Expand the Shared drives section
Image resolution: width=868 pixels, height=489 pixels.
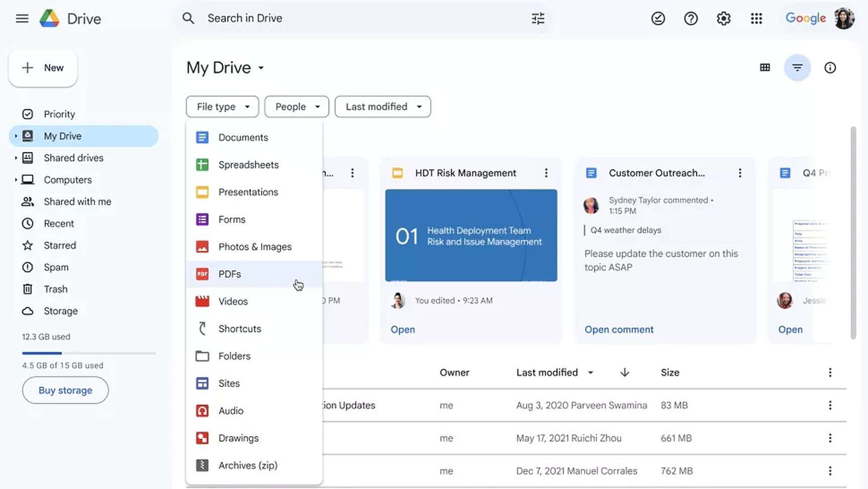(x=17, y=157)
